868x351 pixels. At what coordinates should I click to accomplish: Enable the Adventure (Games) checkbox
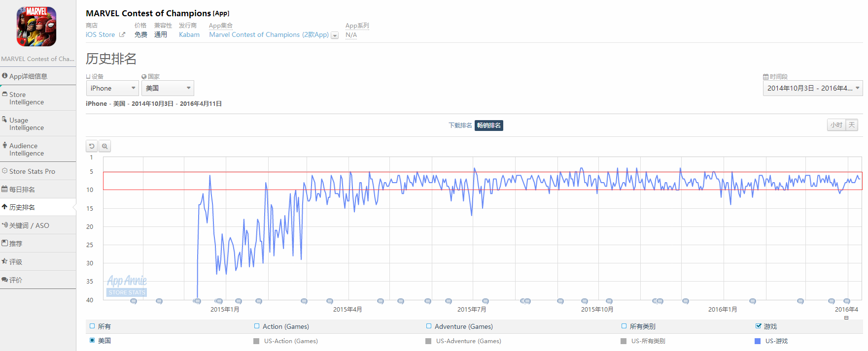tap(429, 326)
